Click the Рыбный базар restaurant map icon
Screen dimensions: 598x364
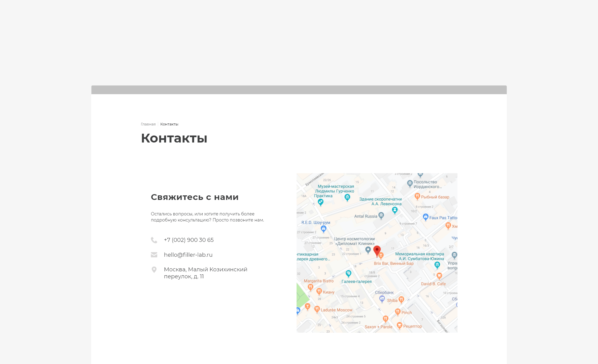417,197
